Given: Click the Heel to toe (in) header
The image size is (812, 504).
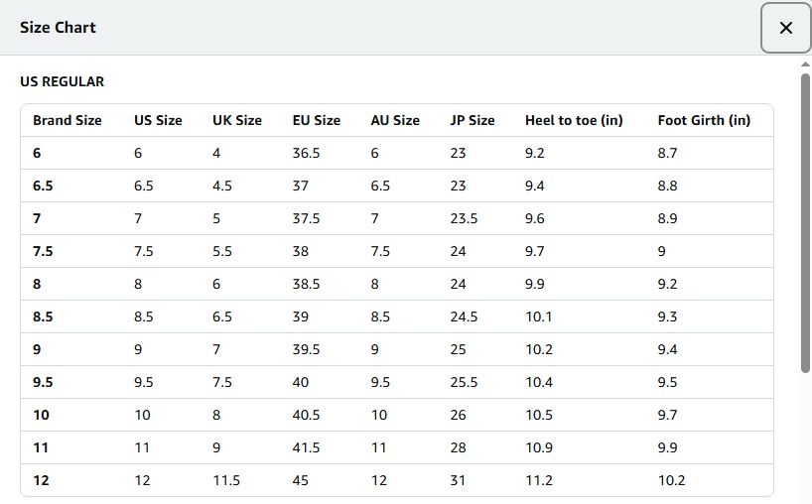Looking at the screenshot, I should pos(574,120).
